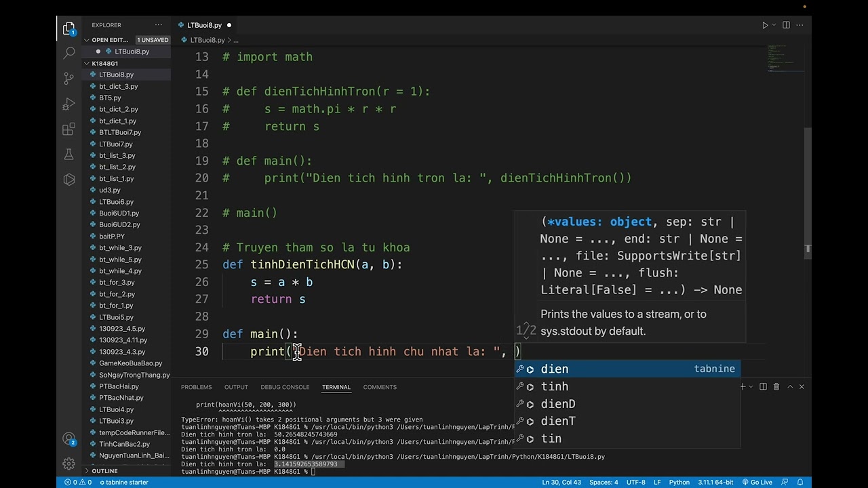Open the Search view icon

pyautogui.click(x=68, y=53)
